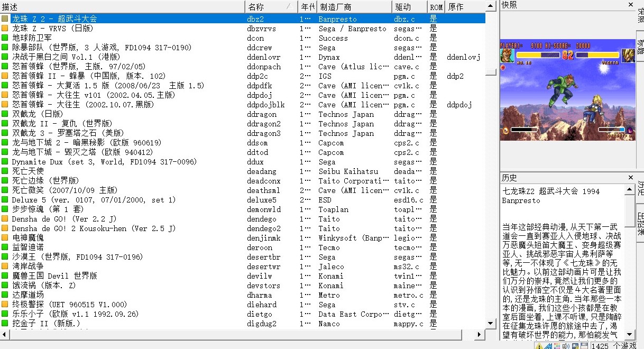Select the 历史 side tab
644x349 pixels.
[x=640, y=188]
